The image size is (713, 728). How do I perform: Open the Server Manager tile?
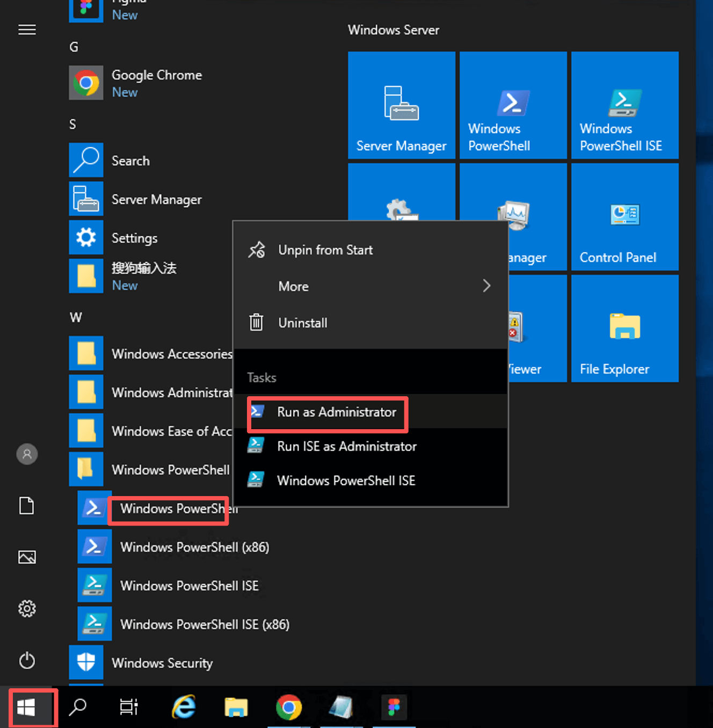click(401, 105)
